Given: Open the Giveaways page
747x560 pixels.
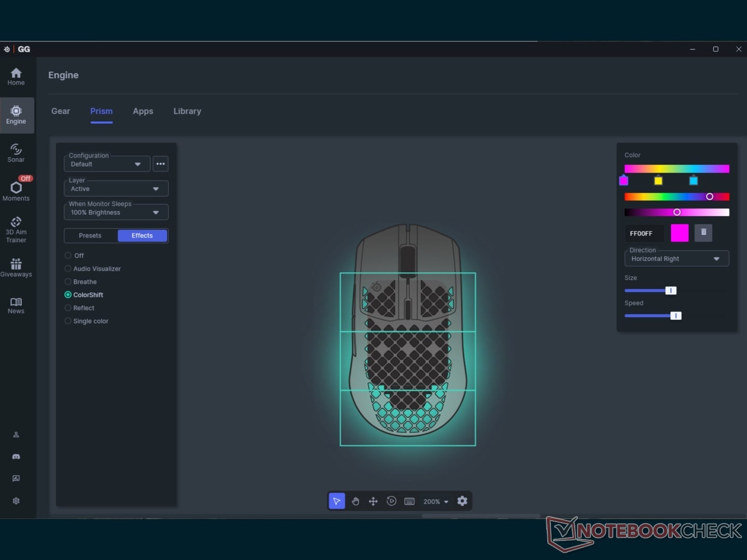Looking at the screenshot, I should pos(16,268).
